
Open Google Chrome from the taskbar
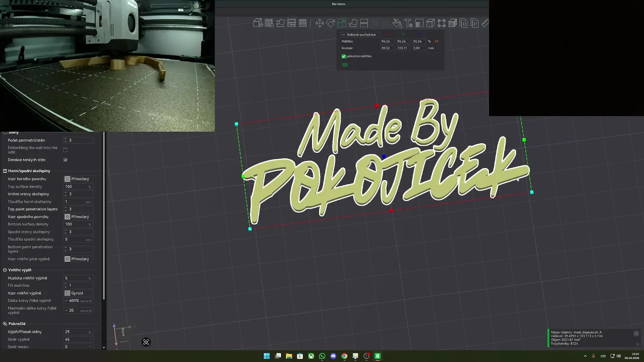point(344,356)
